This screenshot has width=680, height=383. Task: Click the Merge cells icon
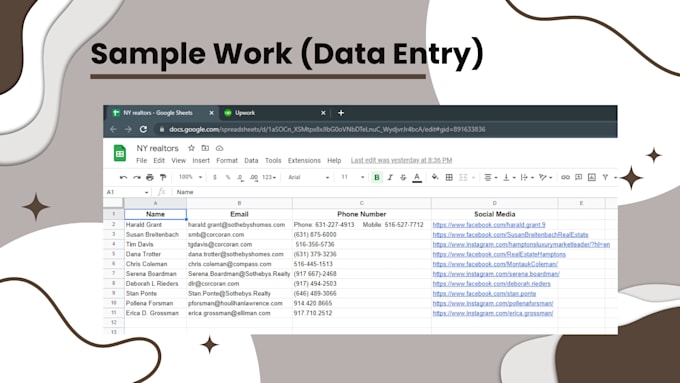coord(463,177)
